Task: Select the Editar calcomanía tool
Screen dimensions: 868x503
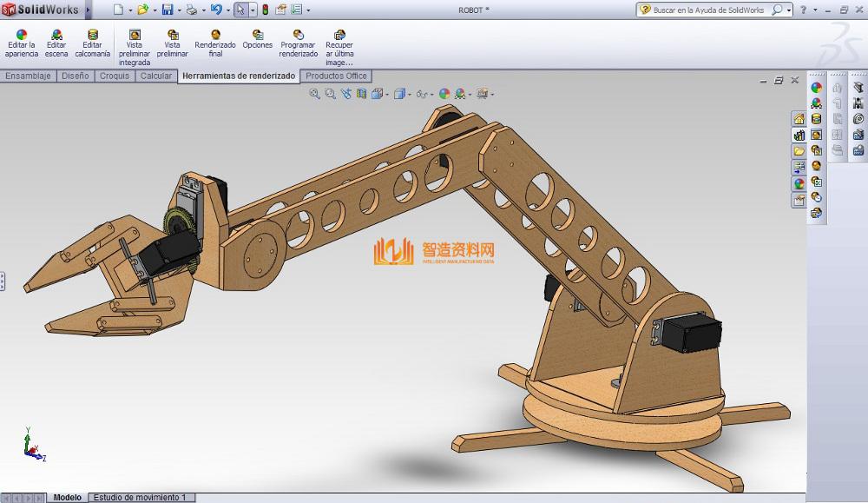Action: 92,35
